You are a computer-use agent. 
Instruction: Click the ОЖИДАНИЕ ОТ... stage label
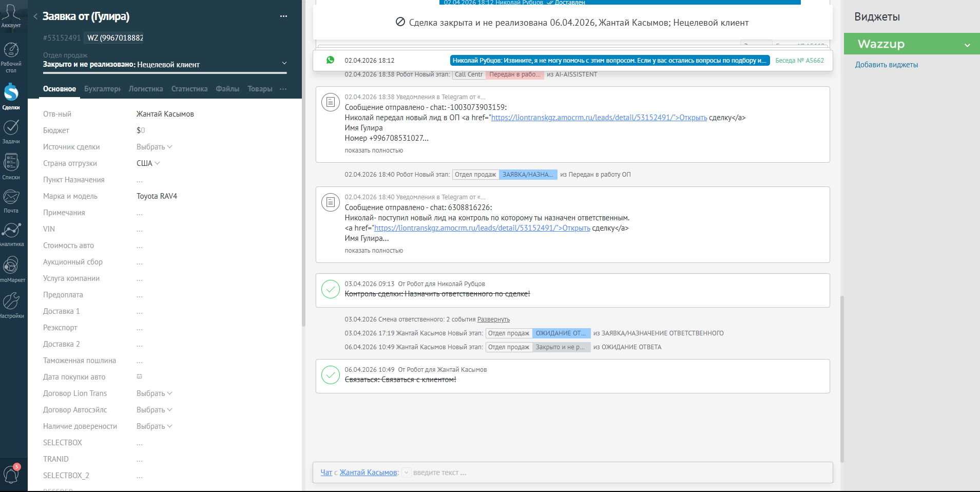[x=562, y=333]
